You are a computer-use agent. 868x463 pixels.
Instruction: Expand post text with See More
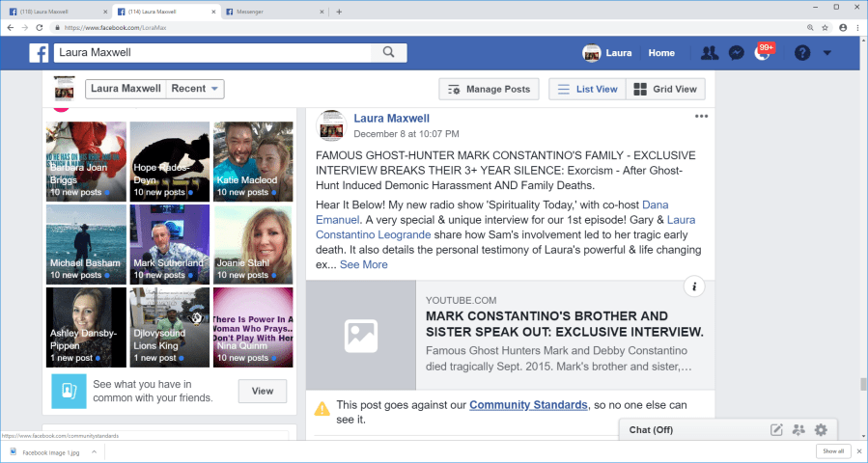363,264
